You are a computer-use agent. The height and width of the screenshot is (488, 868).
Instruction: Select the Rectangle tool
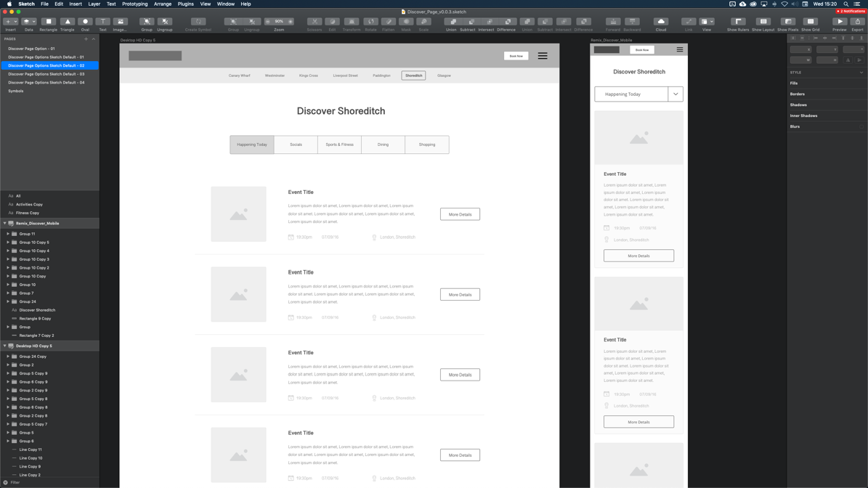(49, 22)
